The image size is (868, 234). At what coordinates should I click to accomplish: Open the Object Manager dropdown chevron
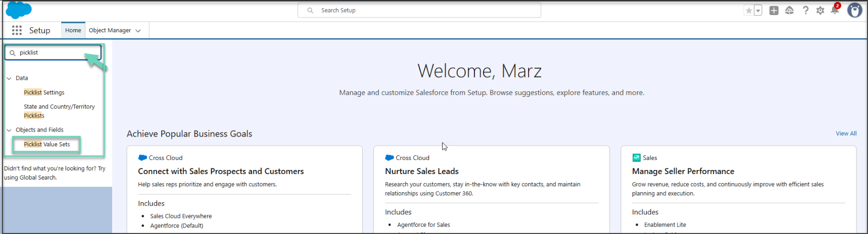point(138,31)
